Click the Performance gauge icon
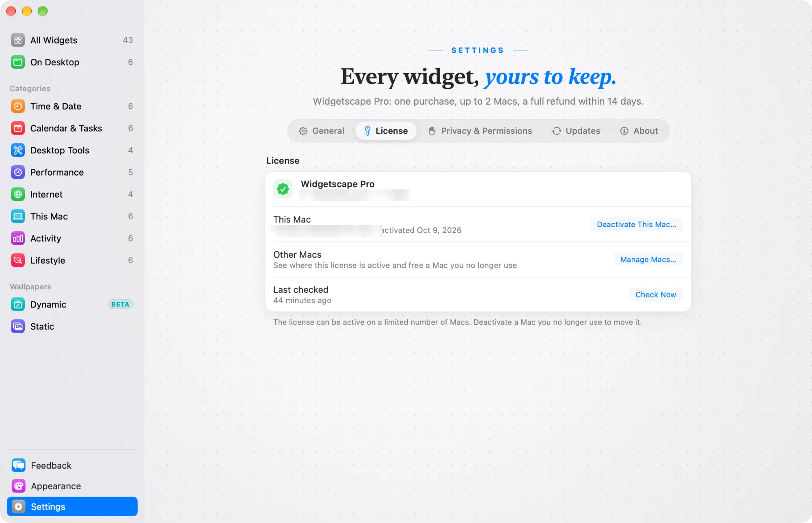 click(18, 172)
